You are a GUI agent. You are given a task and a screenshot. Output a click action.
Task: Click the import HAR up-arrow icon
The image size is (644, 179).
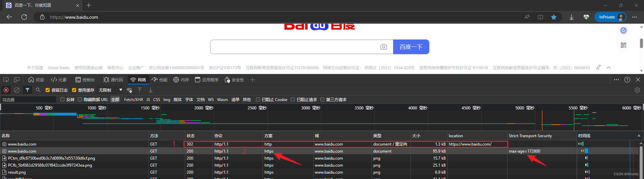140,90
